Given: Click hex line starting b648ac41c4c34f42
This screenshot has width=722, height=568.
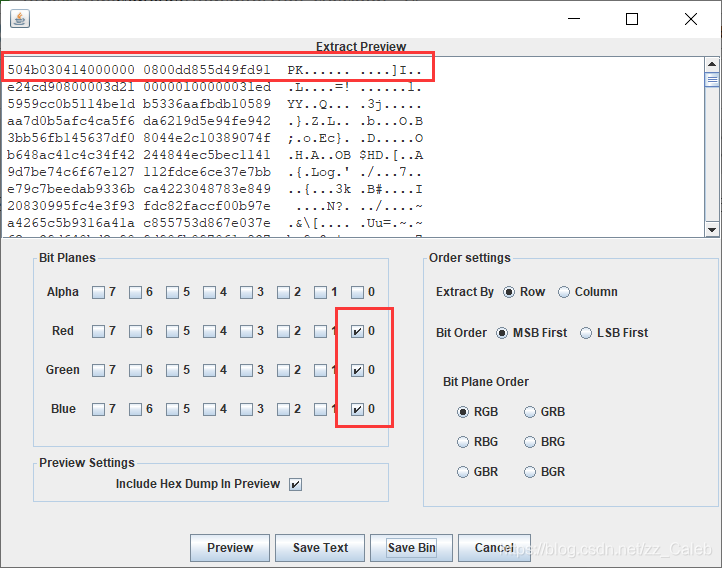Looking at the screenshot, I should coord(215,155).
